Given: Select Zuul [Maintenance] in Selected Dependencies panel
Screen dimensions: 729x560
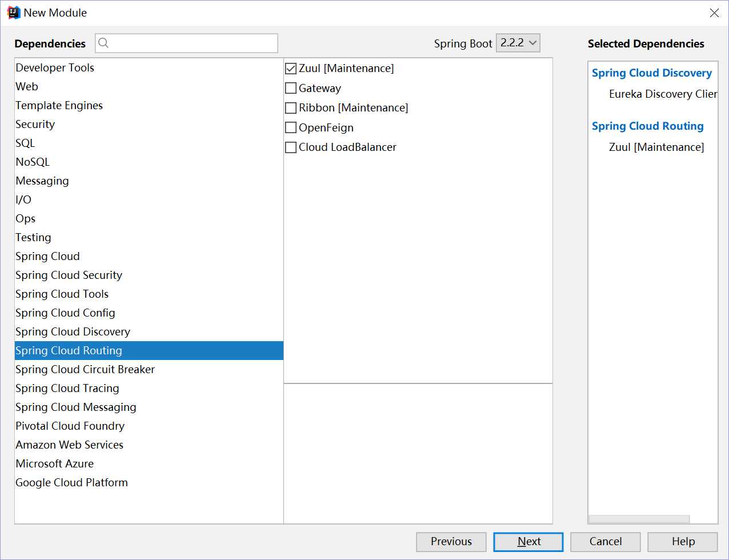Looking at the screenshot, I should (656, 147).
